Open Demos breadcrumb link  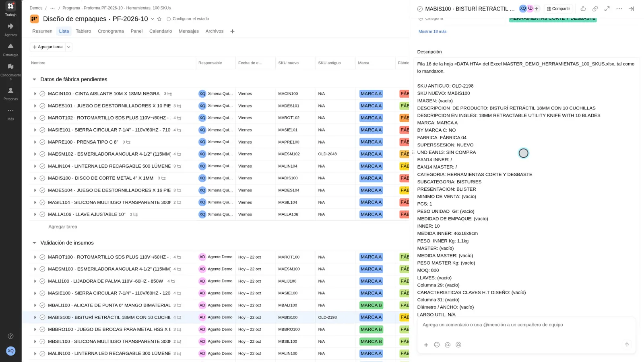click(36, 8)
